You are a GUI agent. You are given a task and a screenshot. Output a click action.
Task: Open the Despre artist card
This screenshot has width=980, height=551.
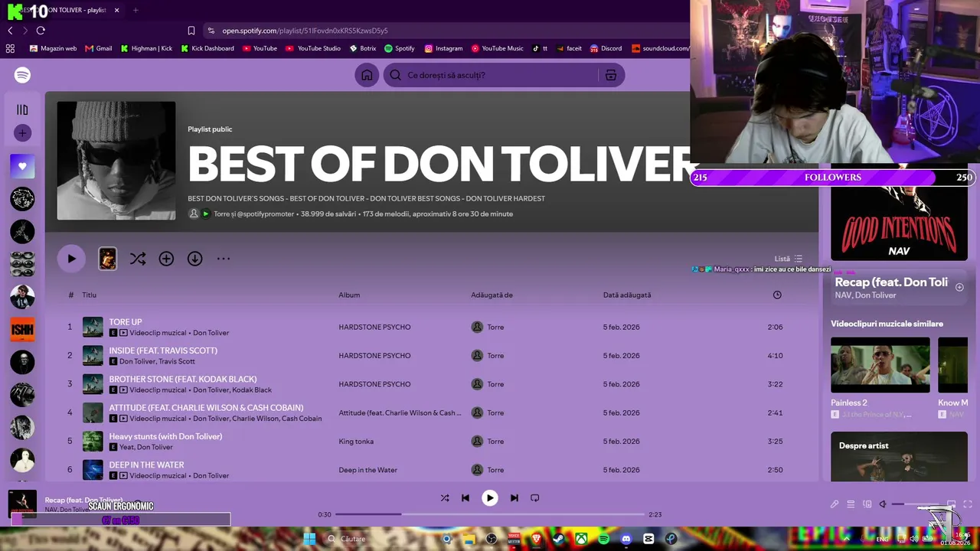point(899,456)
